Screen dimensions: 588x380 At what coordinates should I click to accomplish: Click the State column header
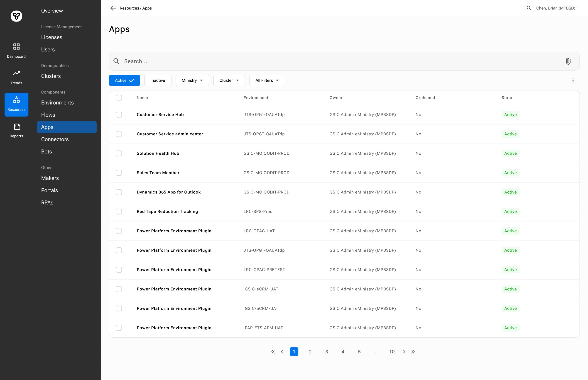coord(507,98)
